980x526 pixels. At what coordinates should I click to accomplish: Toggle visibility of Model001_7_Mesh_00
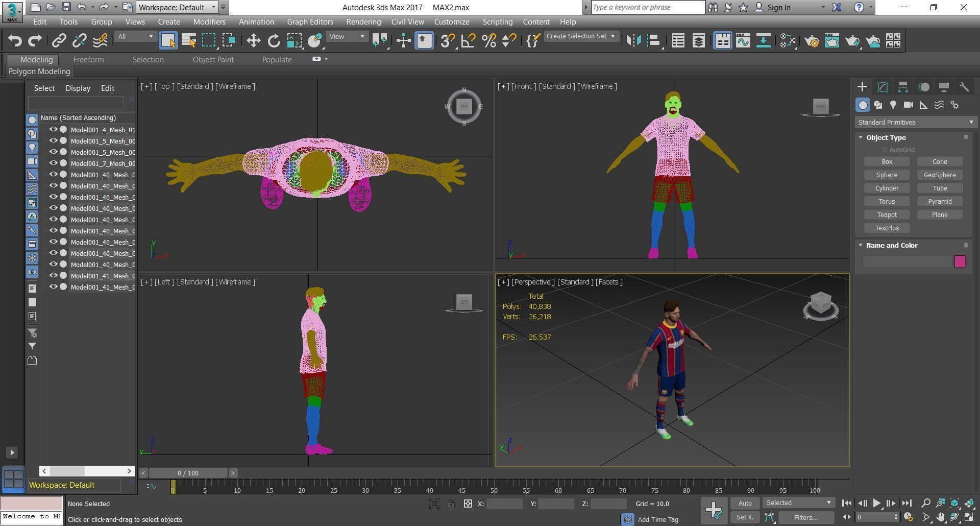pos(53,163)
